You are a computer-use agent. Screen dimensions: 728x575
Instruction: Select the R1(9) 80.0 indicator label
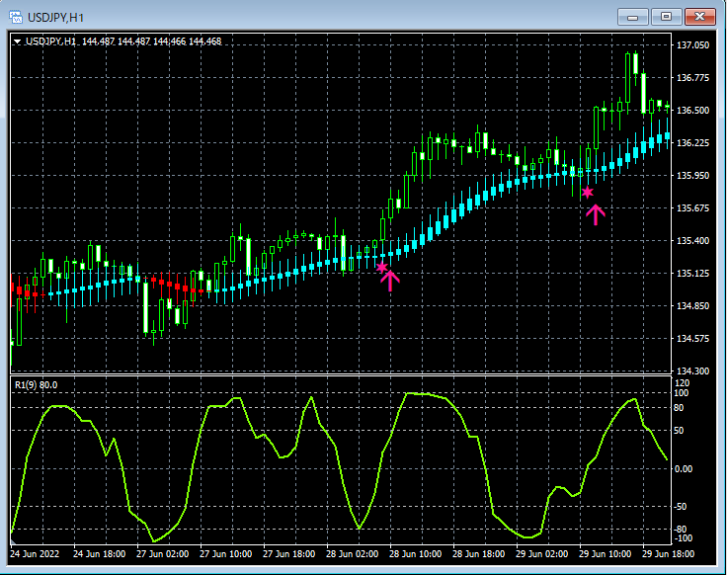coord(36,385)
